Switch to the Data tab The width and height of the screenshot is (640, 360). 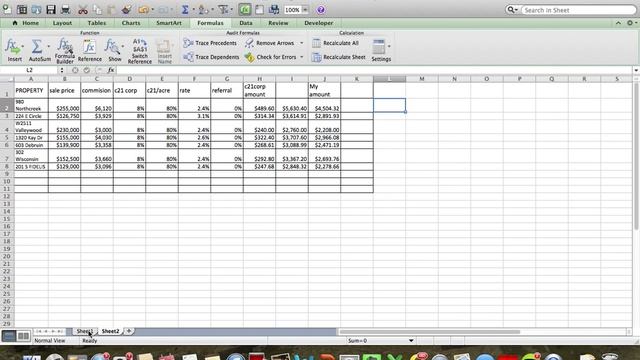point(246,23)
